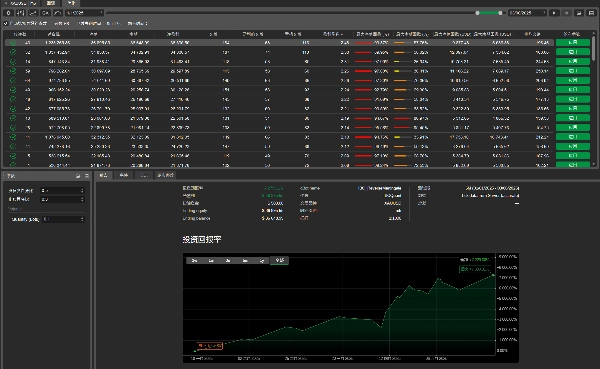Select the fifth time-range button above the chart

(262, 261)
